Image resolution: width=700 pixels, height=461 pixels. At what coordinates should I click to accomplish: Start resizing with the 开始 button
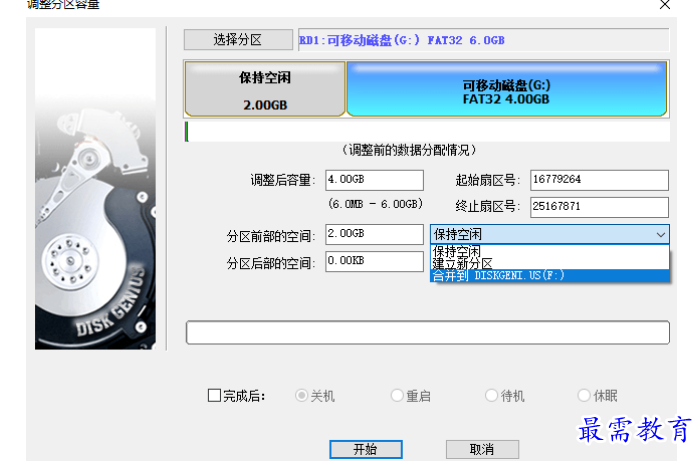366,449
